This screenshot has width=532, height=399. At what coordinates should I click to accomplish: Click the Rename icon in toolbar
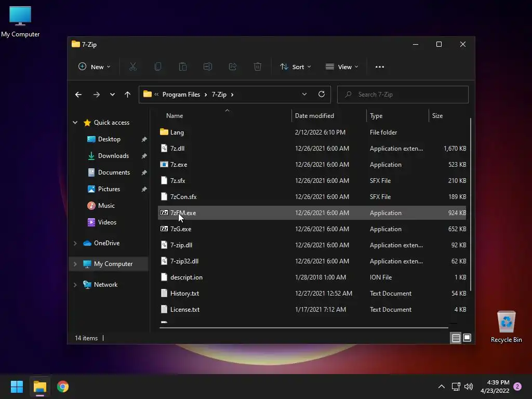click(208, 67)
